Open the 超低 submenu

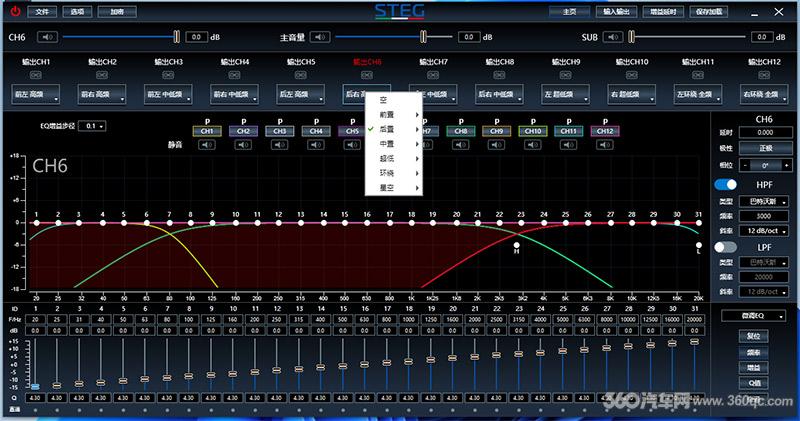pyautogui.click(x=393, y=159)
